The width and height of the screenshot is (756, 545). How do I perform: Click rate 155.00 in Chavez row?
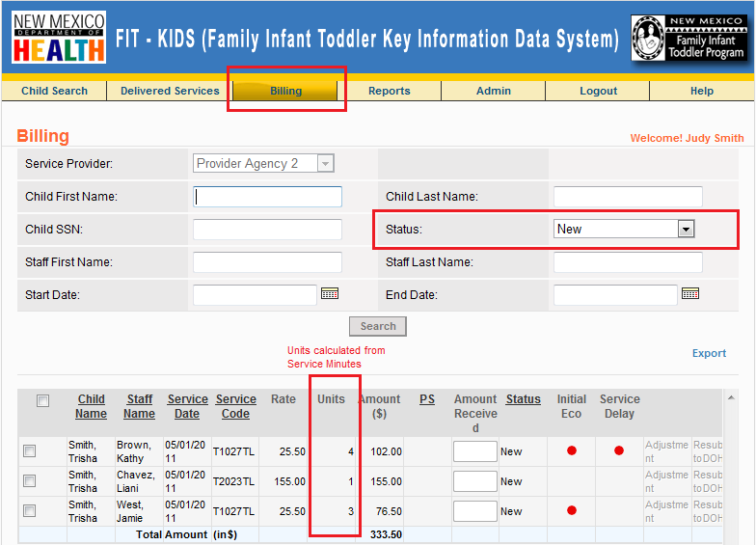[289, 481]
